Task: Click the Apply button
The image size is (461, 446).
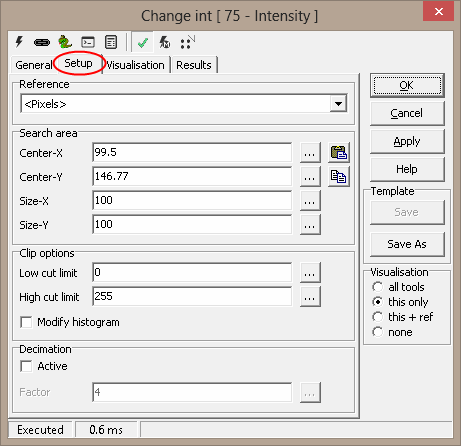Action: tap(407, 141)
